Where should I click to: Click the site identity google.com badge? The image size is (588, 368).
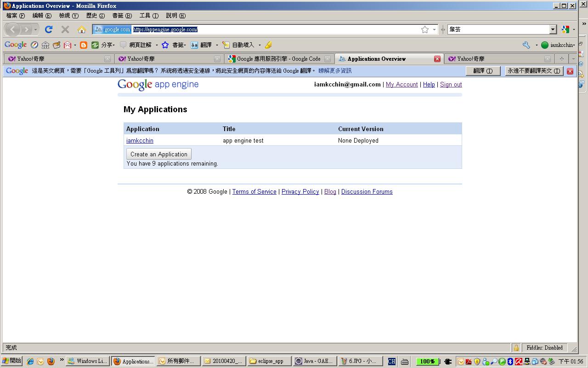[x=112, y=29]
